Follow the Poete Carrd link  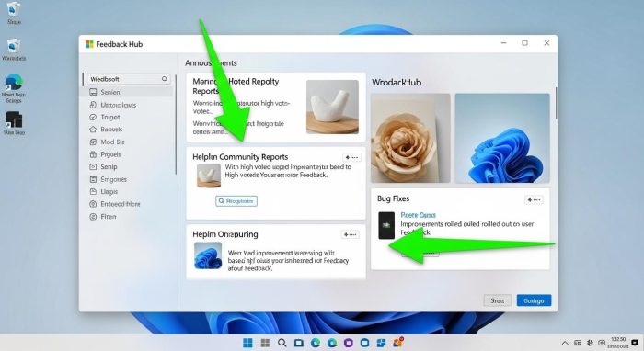click(x=418, y=215)
